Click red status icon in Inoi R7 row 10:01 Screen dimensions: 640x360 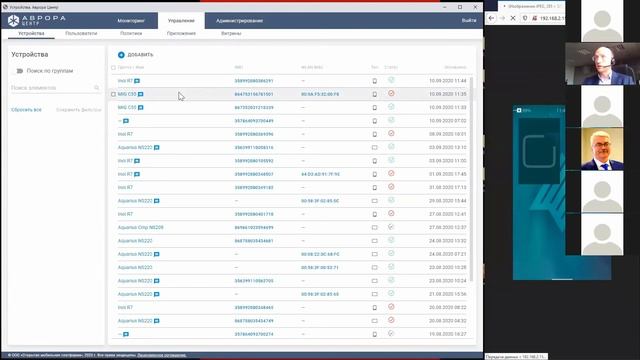coord(391,133)
